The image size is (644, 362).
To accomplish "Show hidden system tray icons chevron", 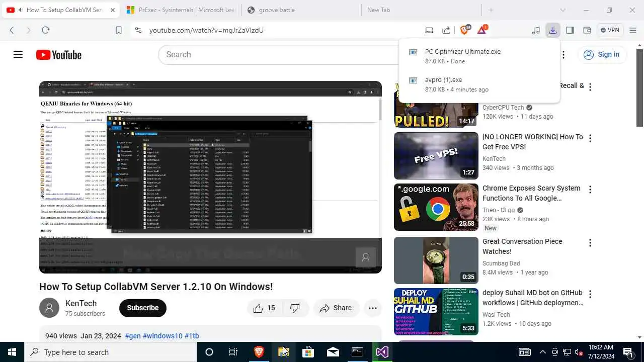I will [543, 352].
